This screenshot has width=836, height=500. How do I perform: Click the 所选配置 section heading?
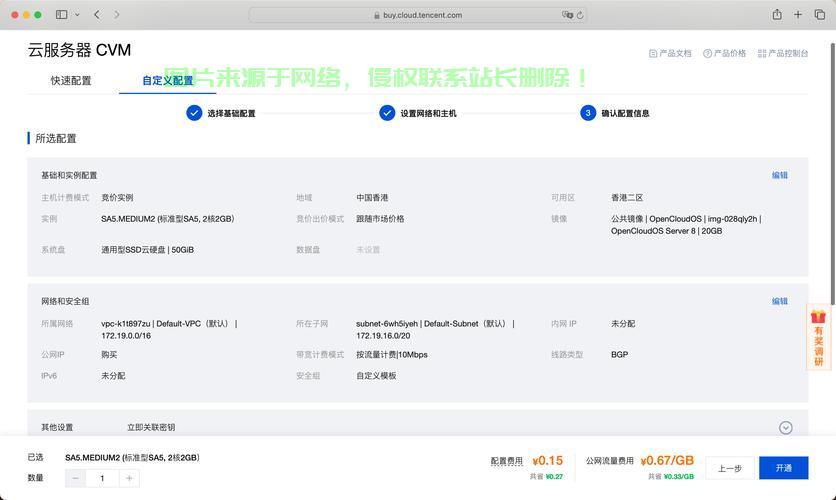[56, 139]
